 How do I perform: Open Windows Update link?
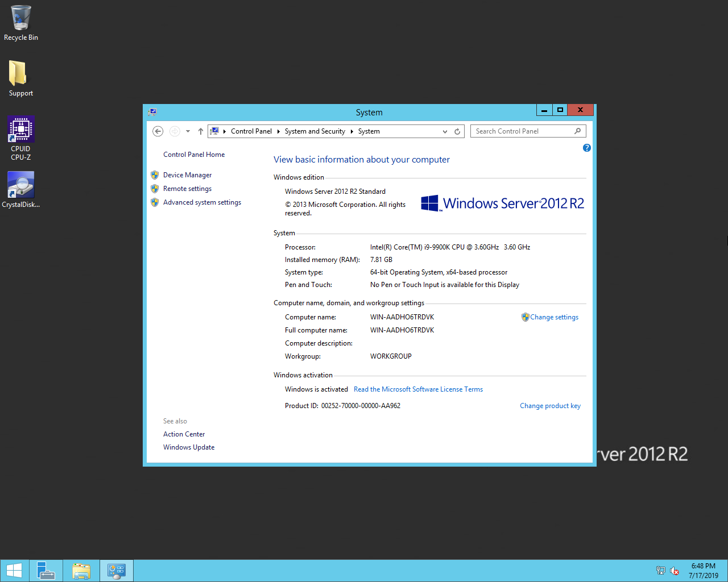click(x=189, y=447)
